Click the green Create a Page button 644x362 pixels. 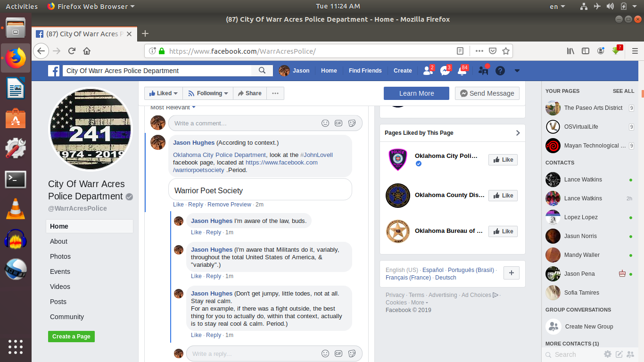point(71,337)
